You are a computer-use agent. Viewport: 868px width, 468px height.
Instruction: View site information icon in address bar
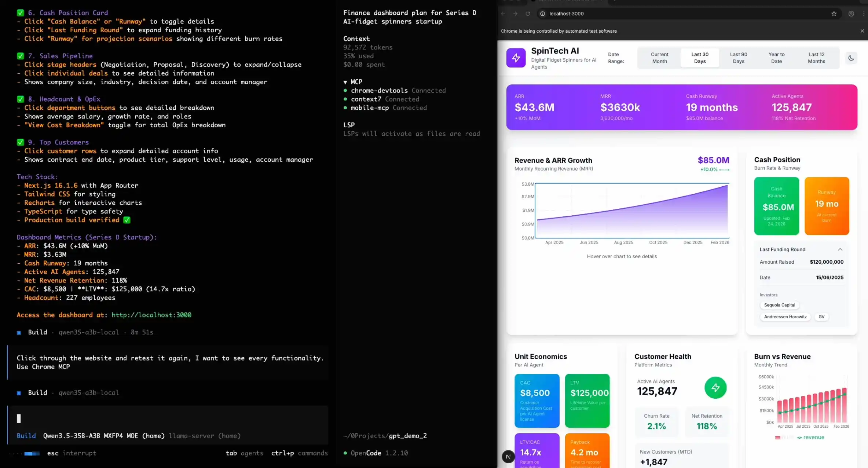[542, 14]
